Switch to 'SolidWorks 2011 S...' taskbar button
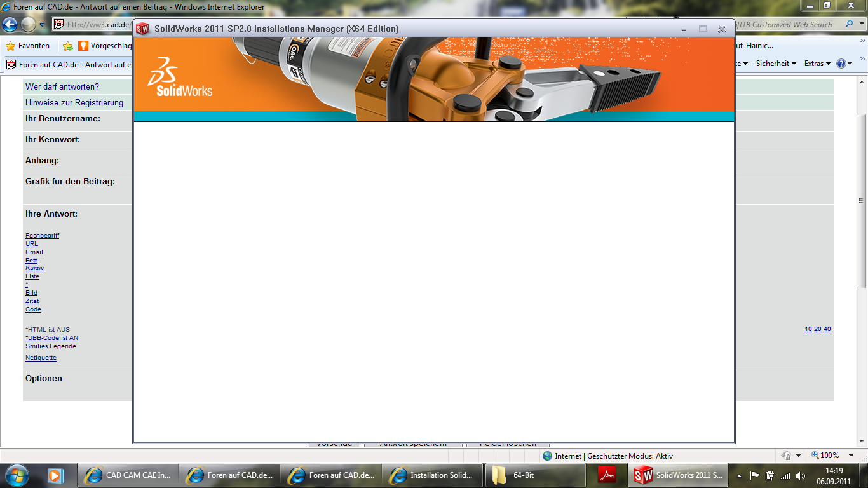This screenshot has height=488, width=868. point(679,475)
